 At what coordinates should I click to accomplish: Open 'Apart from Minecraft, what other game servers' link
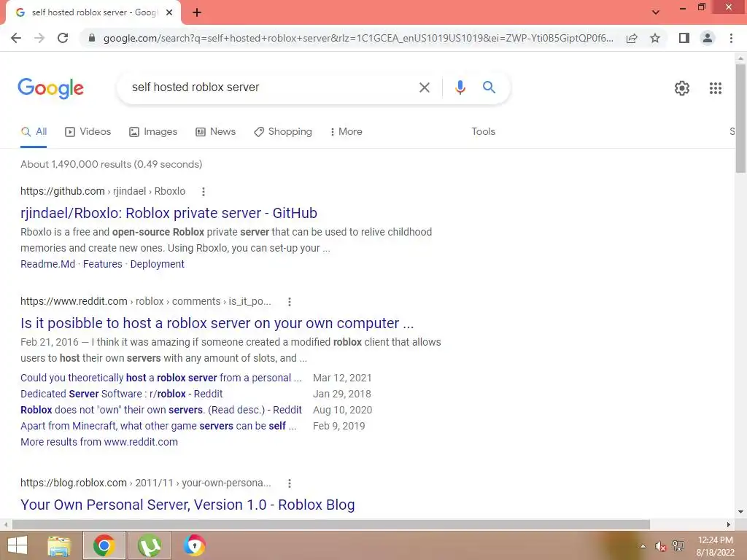[x=158, y=426]
